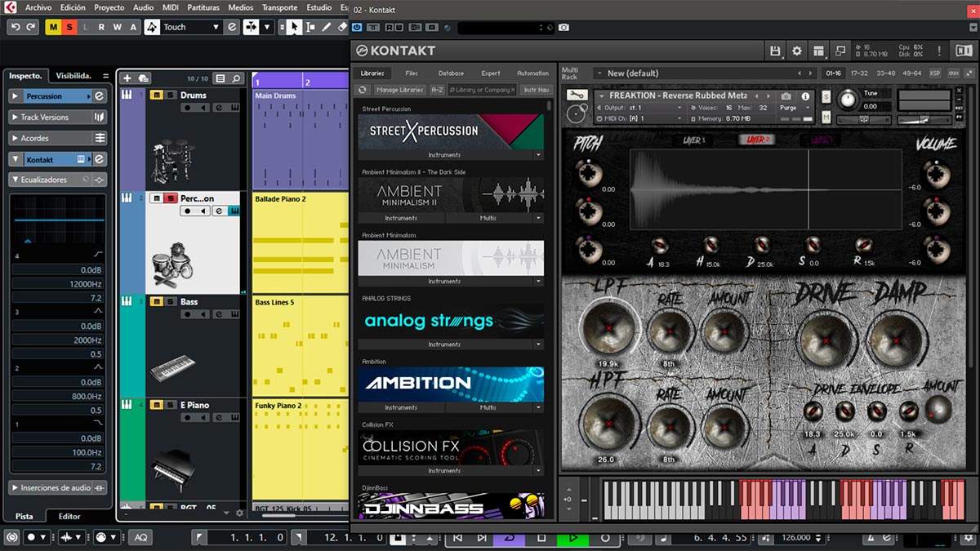Open the track search magnifier
The width and height of the screenshot is (980, 551).
[236, 78]
